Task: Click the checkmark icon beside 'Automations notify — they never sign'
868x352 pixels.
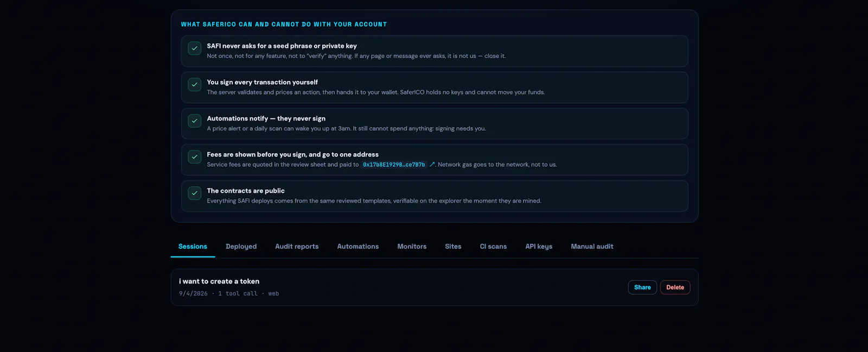Action: pos(194,121)
